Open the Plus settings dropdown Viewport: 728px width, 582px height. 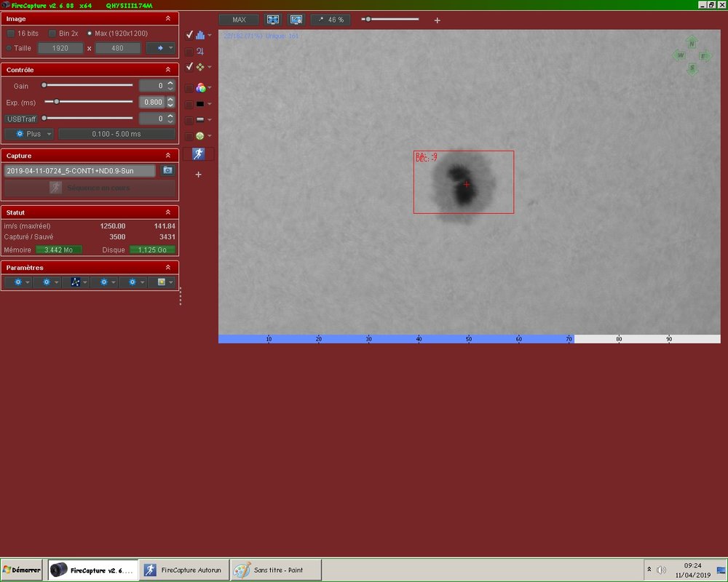(x=29, y=134)
